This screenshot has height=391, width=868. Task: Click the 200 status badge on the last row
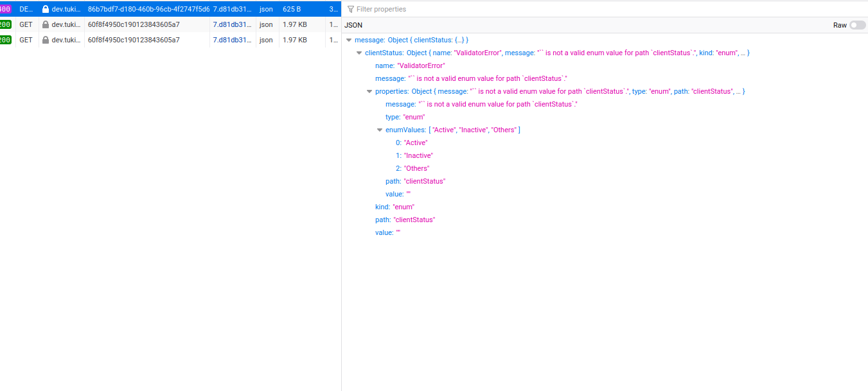click(x=5, y=40)
